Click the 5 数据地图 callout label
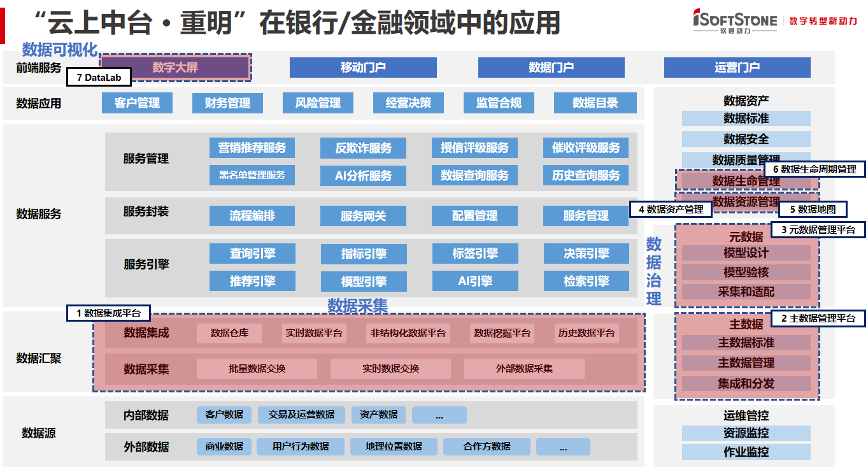This screenshot has width=868, height=472. (813, 209)
